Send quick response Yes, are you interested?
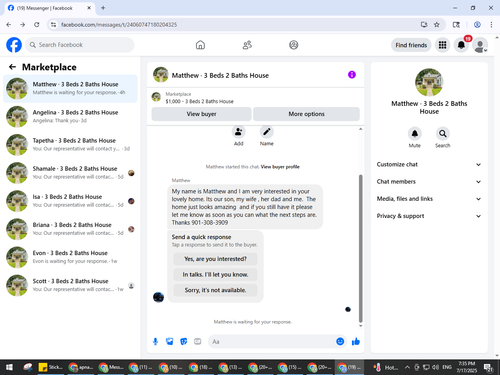This screenshot has height=375, width=500. pos(215,259)
